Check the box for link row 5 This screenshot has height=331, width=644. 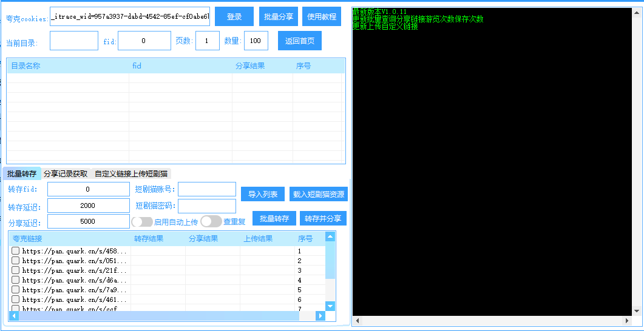click(x=16, y=290)
